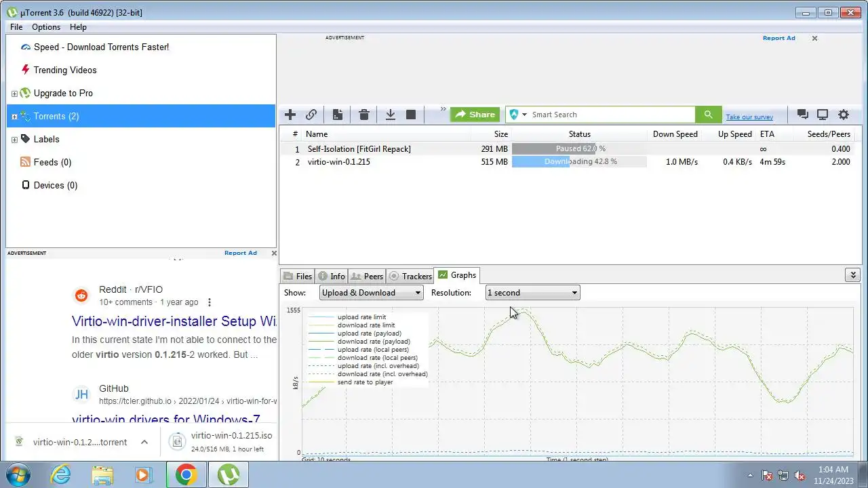This screenshot has height=488, width=868.
Task: Click the Smart Search input field
Action: pos(612,115)
